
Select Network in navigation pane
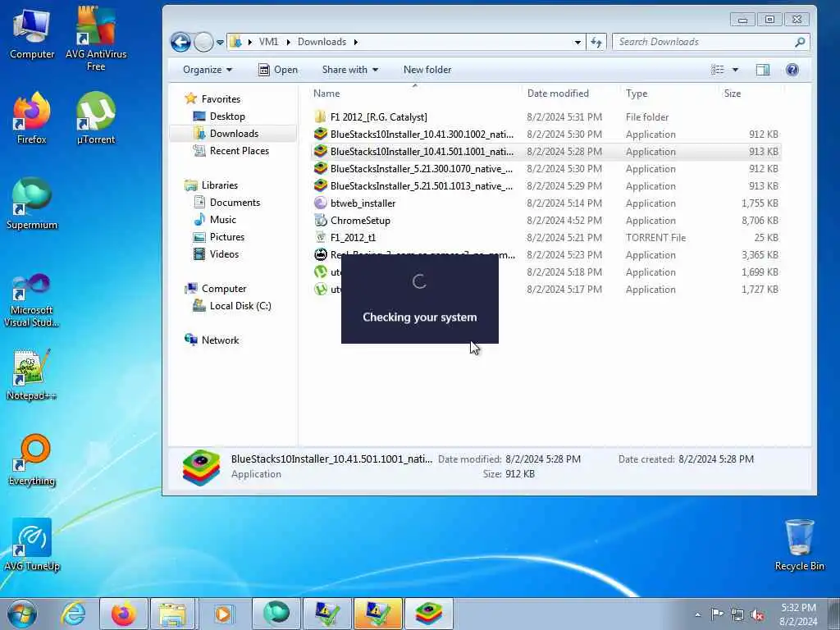tap(220, 340)
